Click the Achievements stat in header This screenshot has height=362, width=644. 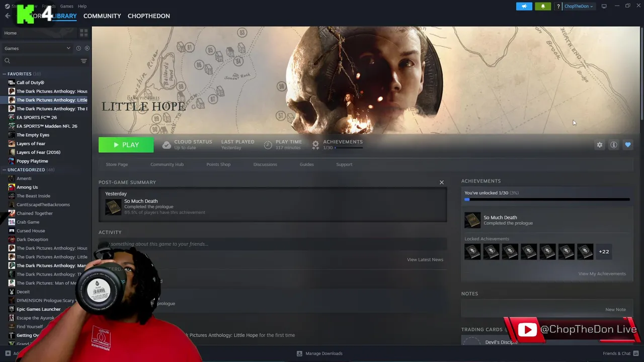click(337, 145)
